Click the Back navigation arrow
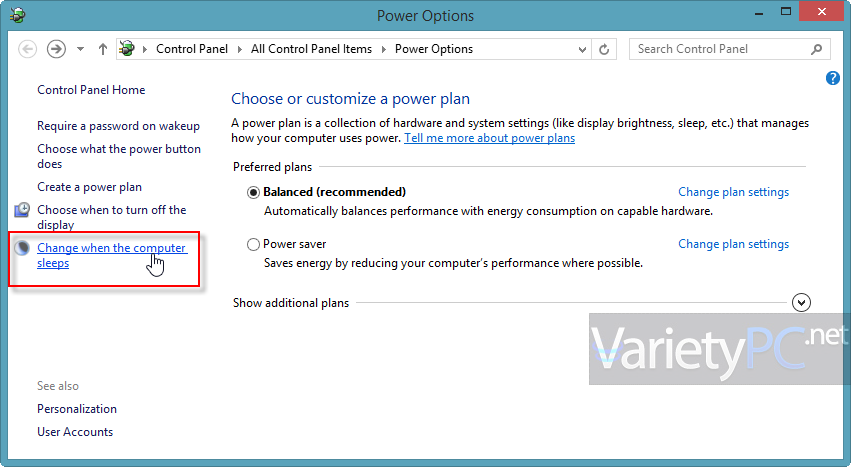Viewport: 851px width, 467px height. pos(27,49)
